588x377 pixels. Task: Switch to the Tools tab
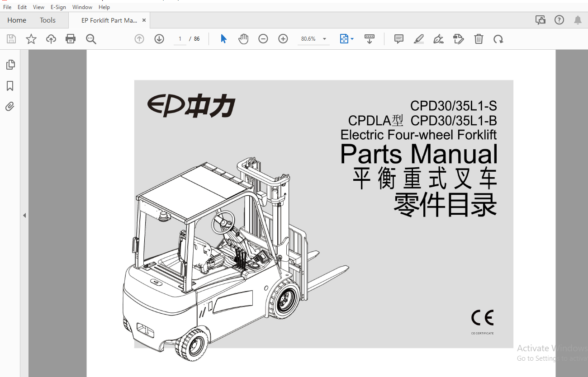tap(47, 20)
